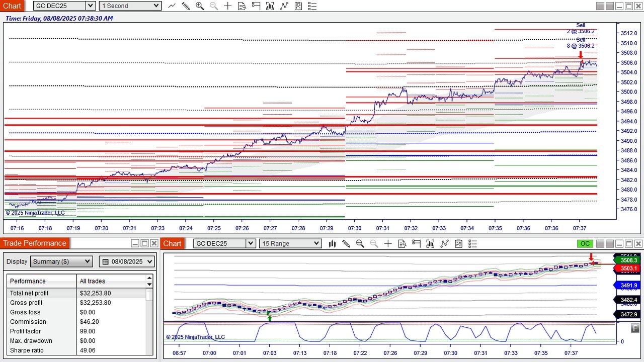The width and height of the screenshot is (644, 362).
Task: Open GC DEC25 instrument dropdown in bottom chart
Action: (x=224, y=243)
